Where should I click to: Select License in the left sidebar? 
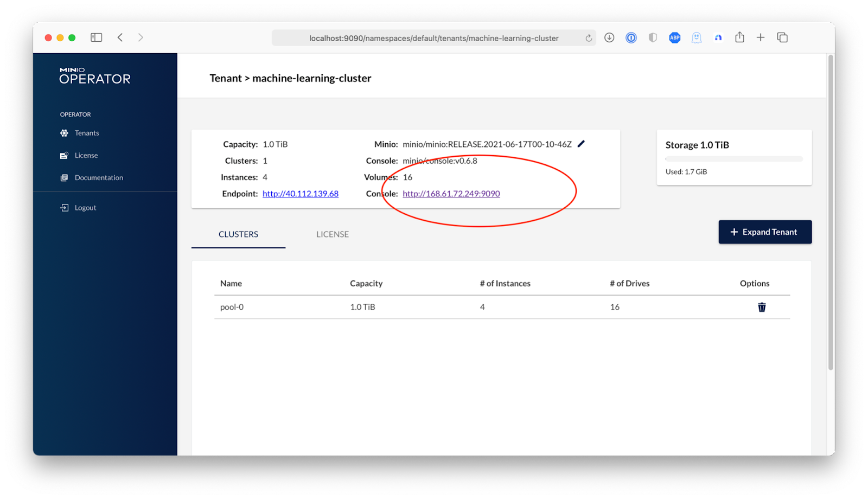pos(86,155)
